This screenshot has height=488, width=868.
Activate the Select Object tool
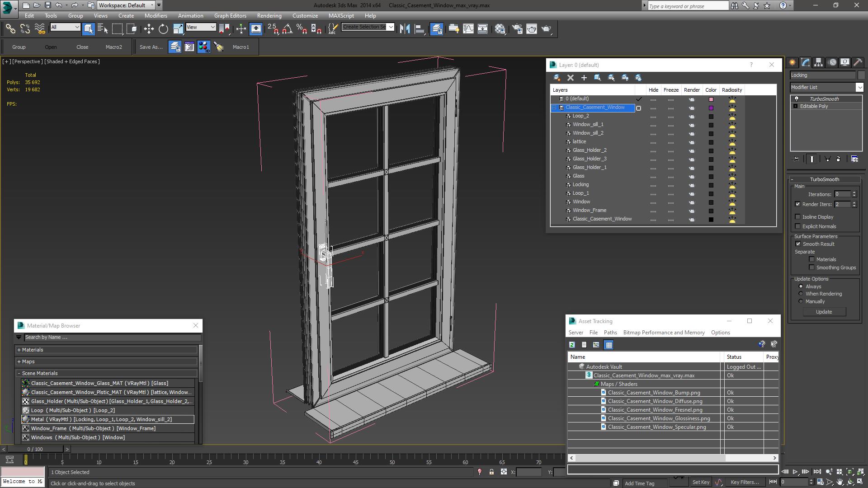click(x=89, y=29)
